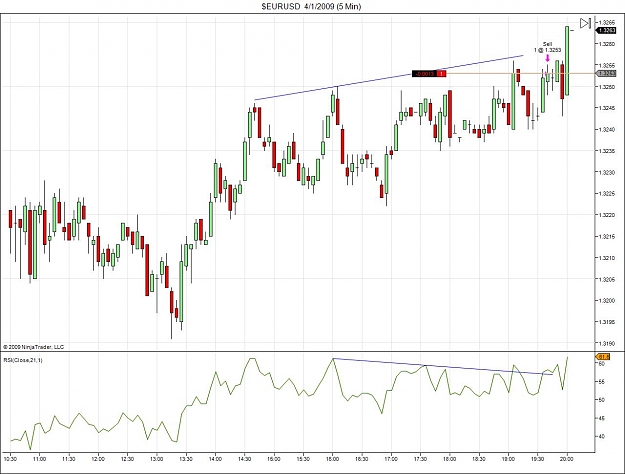This screenshot has width=625, height=474.
Task: Select the divergence trend line on RSI panel
Action: click(x=442, y=366)
